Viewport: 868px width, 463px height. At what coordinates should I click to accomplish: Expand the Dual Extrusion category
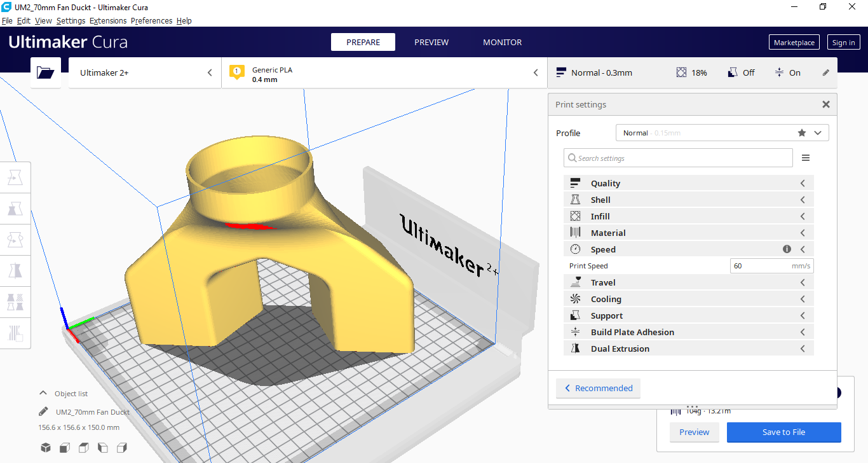pos(688,349)
